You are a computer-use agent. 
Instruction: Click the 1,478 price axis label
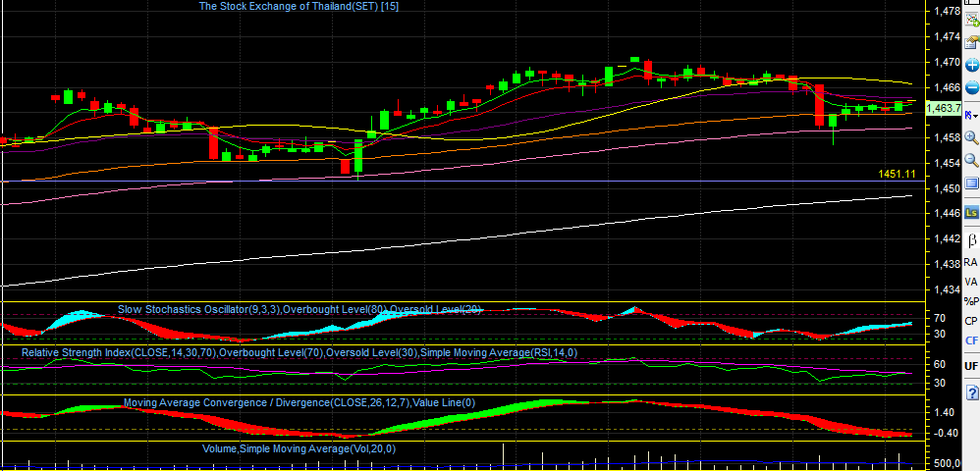tap(947, 11)
